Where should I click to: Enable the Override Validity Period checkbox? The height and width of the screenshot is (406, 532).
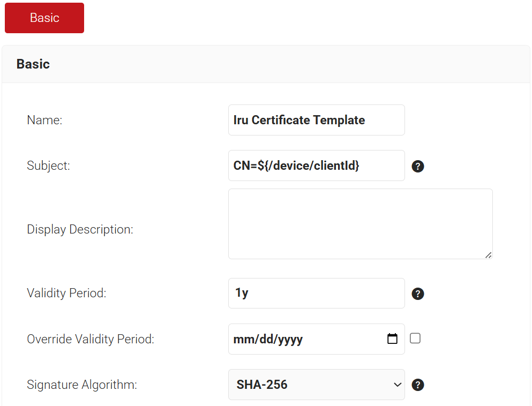(x=415, y=338)
